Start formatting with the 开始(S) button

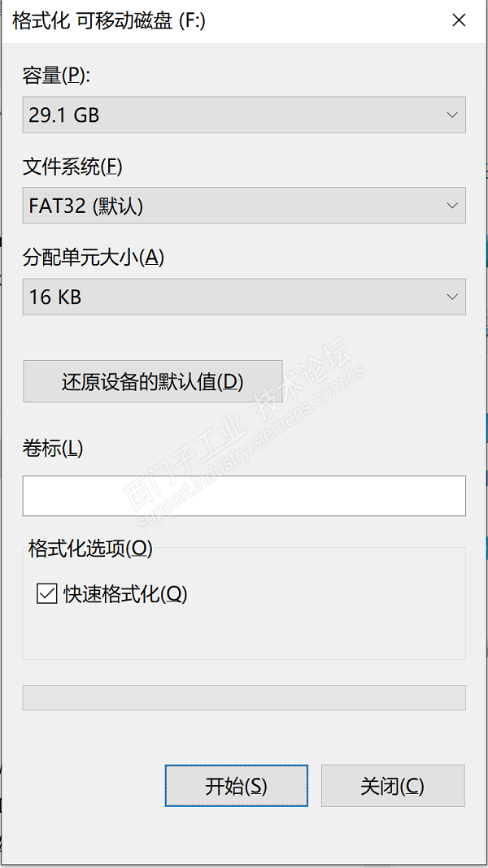tap(236, 786)
